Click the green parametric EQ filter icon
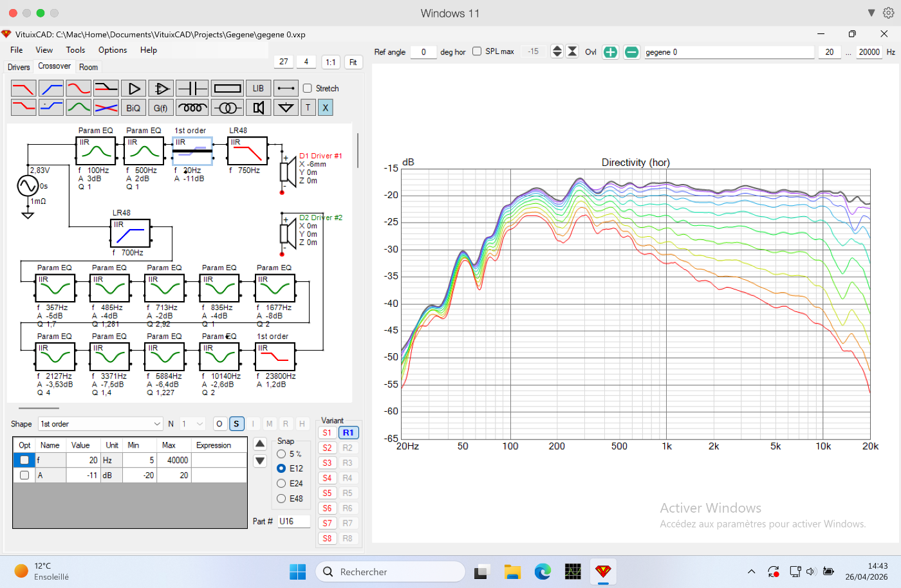This screenshot has width=901, height=588. [79, 107]
